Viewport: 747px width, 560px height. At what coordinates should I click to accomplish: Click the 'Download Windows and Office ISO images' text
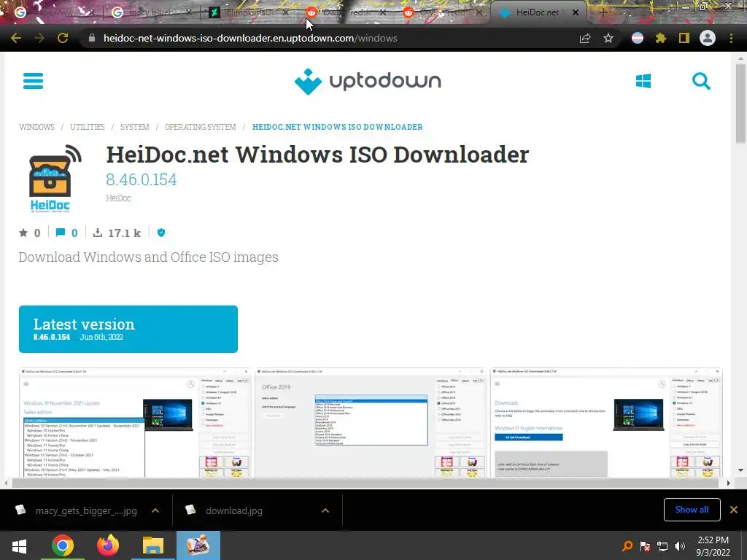149,257
